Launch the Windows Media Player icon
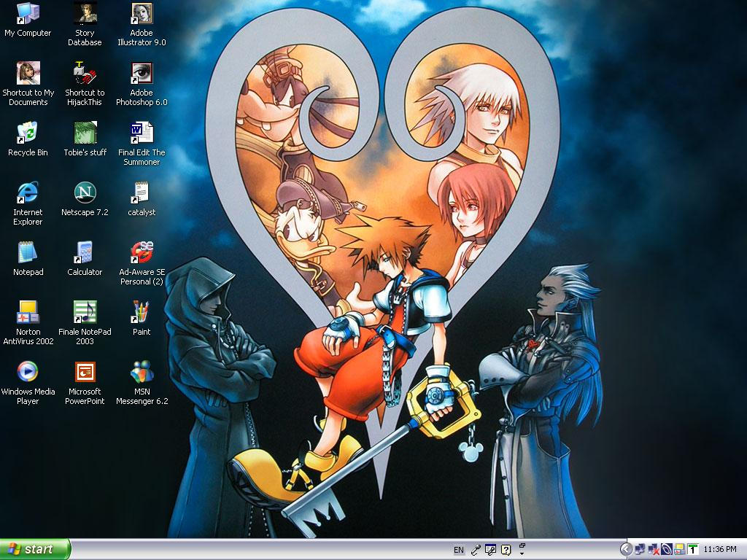This screenshot has height=560, width=747. coord(28,383)
